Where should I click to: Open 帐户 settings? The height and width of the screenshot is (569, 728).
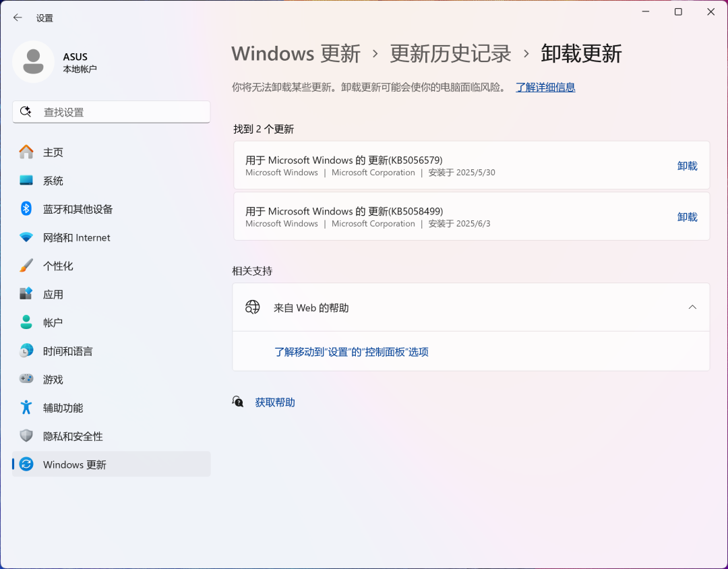point(111,322)
